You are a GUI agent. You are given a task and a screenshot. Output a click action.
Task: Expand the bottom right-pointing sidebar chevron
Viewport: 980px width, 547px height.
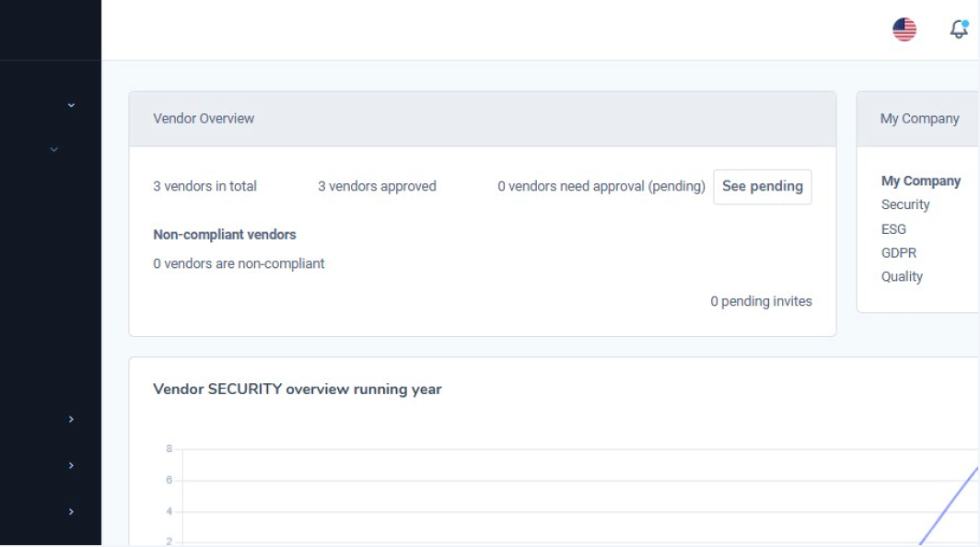[x=71, y=512]
